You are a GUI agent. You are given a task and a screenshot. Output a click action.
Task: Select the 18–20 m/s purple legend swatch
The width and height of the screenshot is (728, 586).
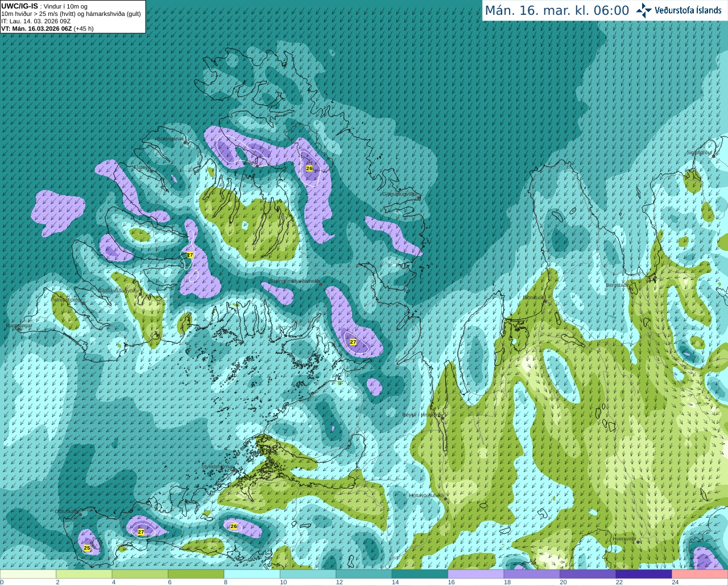[532, 574]
